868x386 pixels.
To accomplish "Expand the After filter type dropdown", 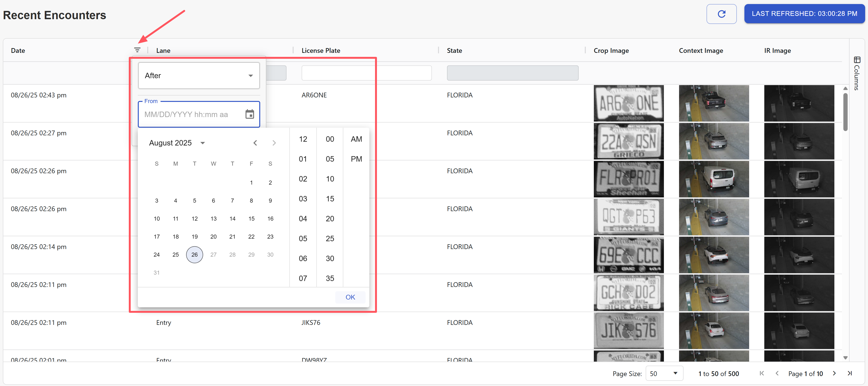I will (x=199, y=76).
